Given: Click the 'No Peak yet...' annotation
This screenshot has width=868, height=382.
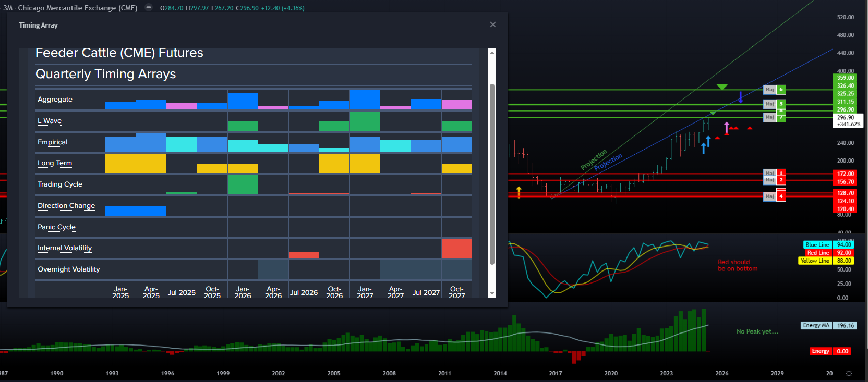Looking at the screenshot, I should (757, 331).
